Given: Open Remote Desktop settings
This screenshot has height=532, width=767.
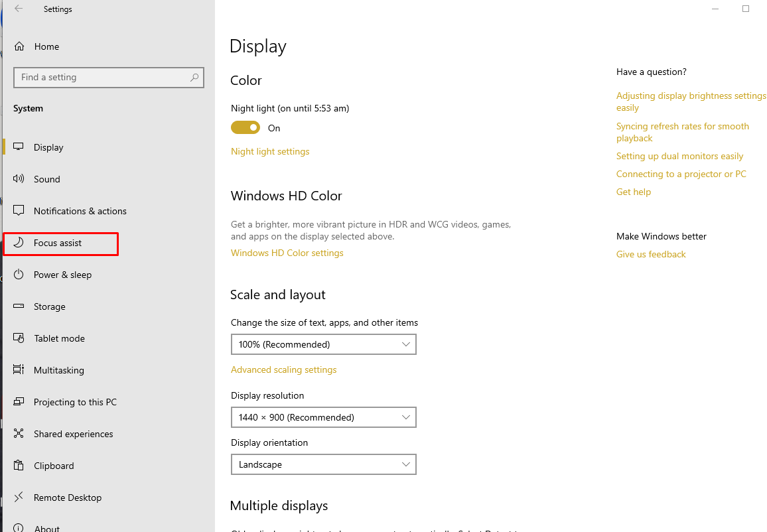Looking at the screenshot, I should pyautogui.click(x=68, y=498).
